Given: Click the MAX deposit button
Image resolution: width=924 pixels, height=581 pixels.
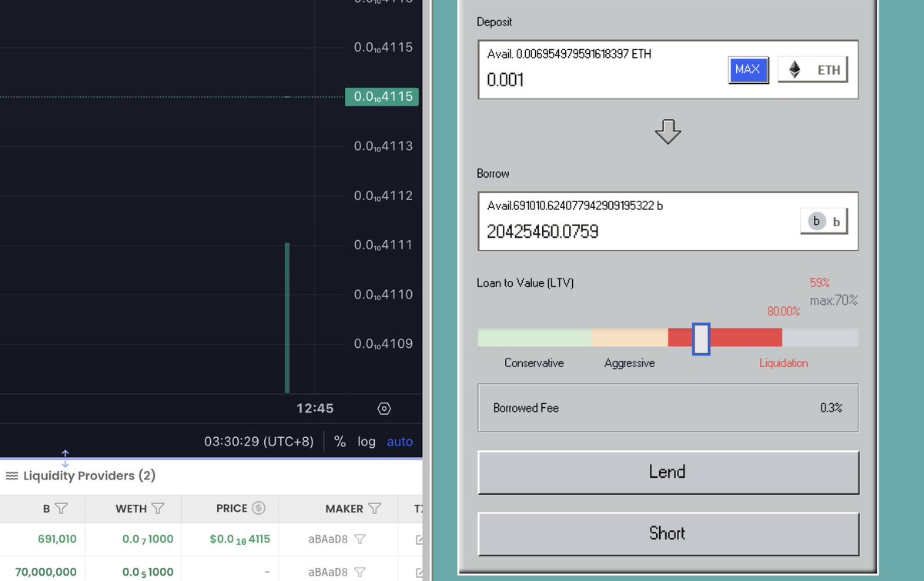Looking at the screenshot, I should (748, 70).
